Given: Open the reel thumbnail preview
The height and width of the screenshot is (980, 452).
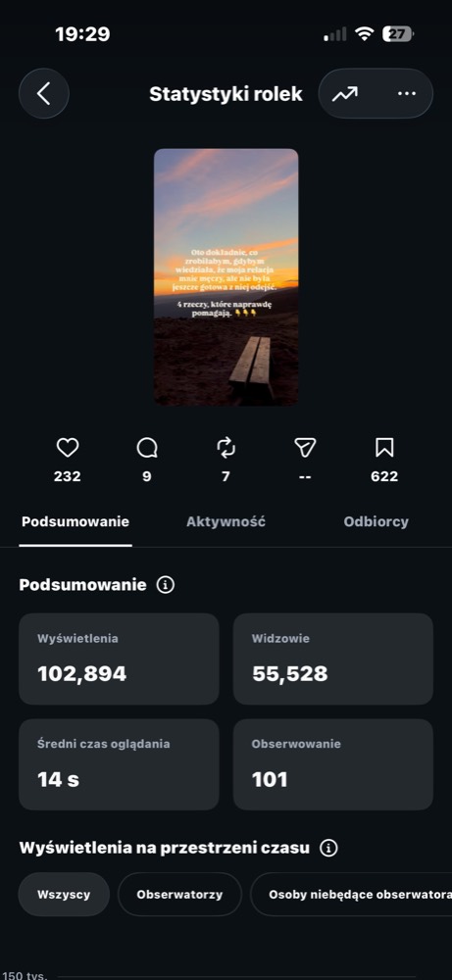Looking at the screenshot, I should coord(226,277).
